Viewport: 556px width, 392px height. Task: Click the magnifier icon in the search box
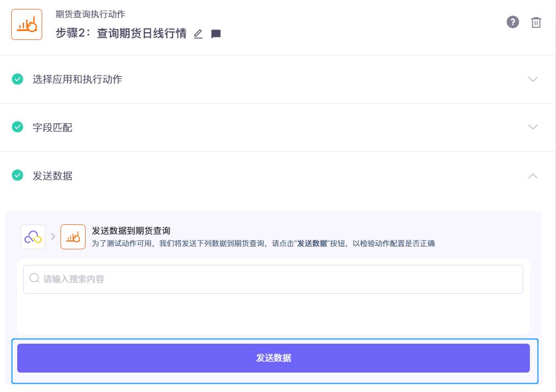point(34,279)
